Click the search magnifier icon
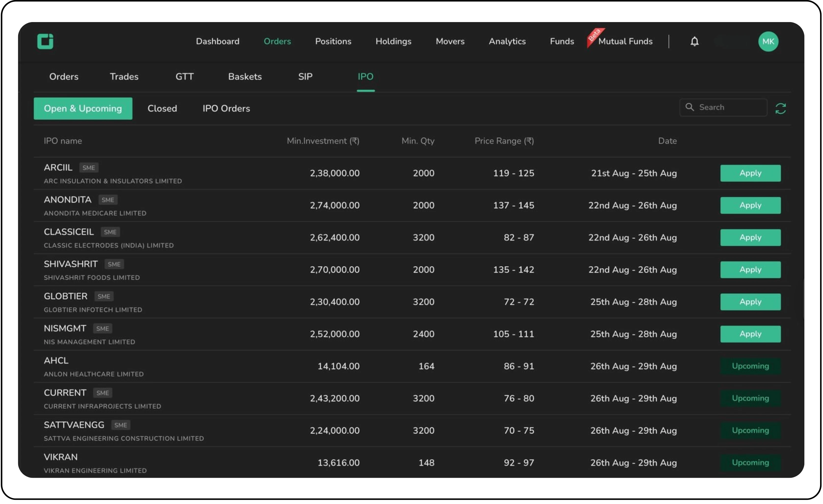The image size is (823, 504). pyautogui.click(x=690, y=107)
